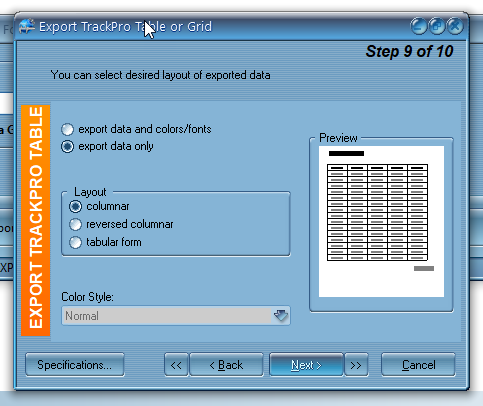Maximize the Export TrackPro dialog
This screenshot has width=483, height=406.
pos(437,26)
